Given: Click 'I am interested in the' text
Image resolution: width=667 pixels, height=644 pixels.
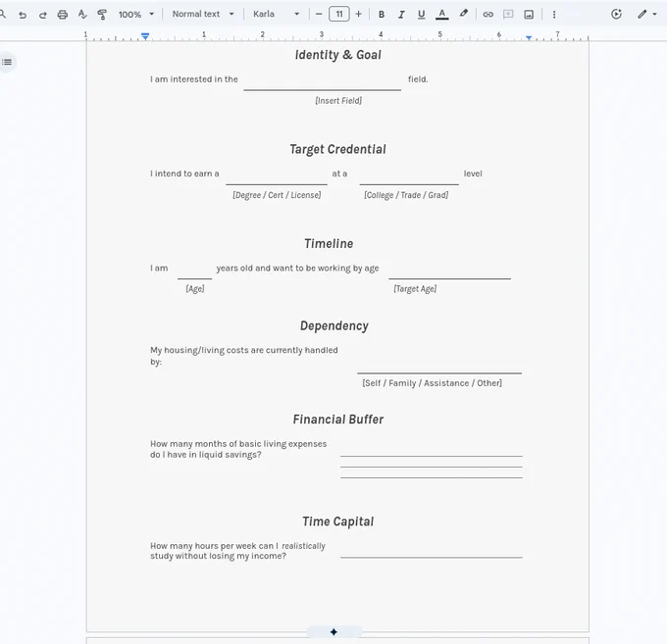Looking at the screenshot, I should pos(194,79).
